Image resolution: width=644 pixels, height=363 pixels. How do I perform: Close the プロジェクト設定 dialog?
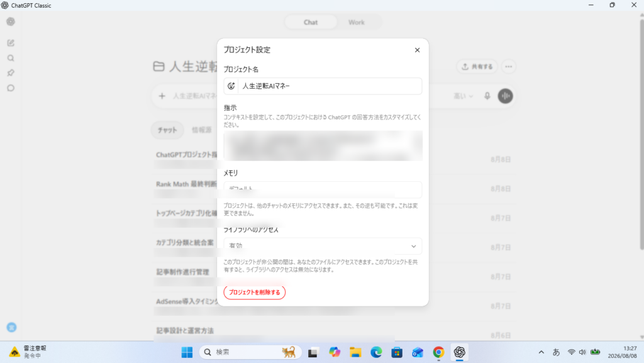(x=417, y=50)
